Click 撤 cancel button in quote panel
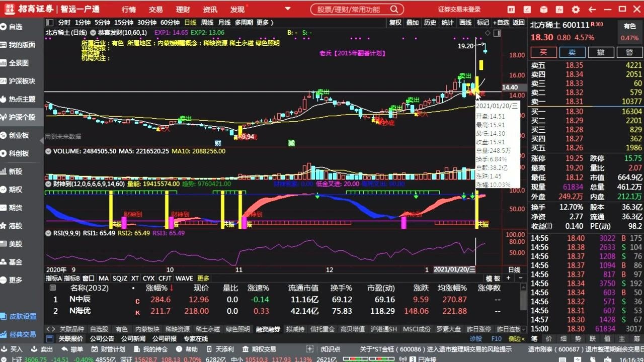Screen dimensions: 644x362 click(601, 52)
